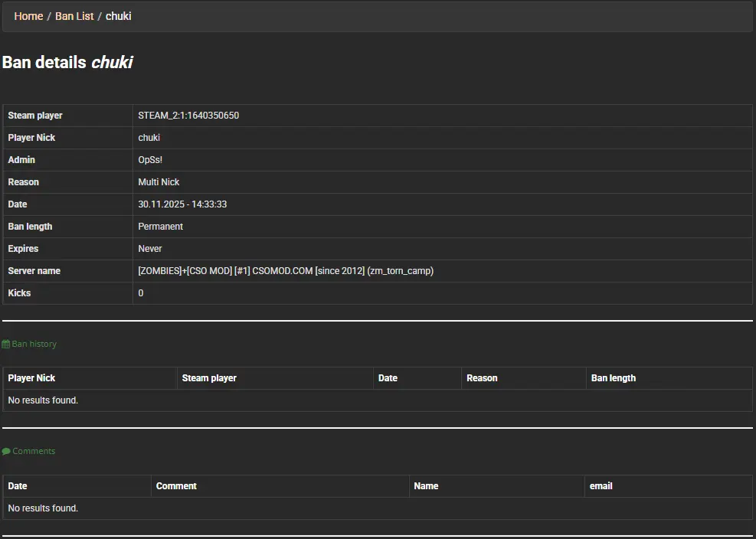Click the admin name OpSs!
The image size is (756, 539).
point(150,159)
